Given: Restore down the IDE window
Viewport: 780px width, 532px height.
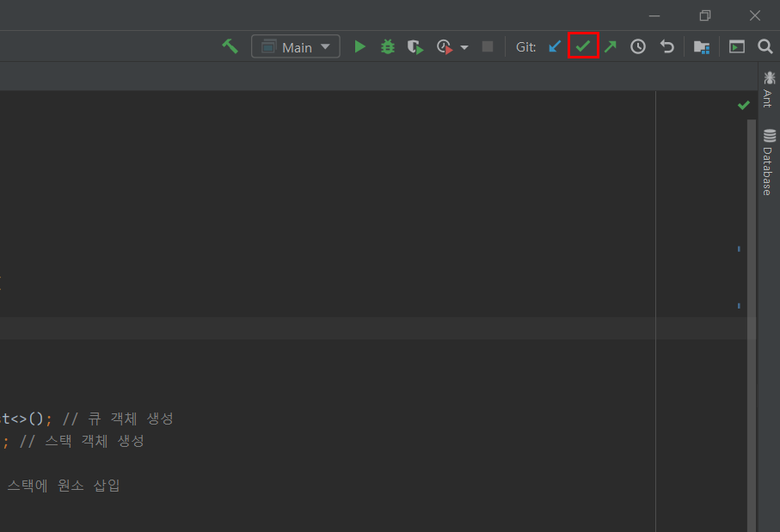Looking at the screenshot, I should 705,16.
